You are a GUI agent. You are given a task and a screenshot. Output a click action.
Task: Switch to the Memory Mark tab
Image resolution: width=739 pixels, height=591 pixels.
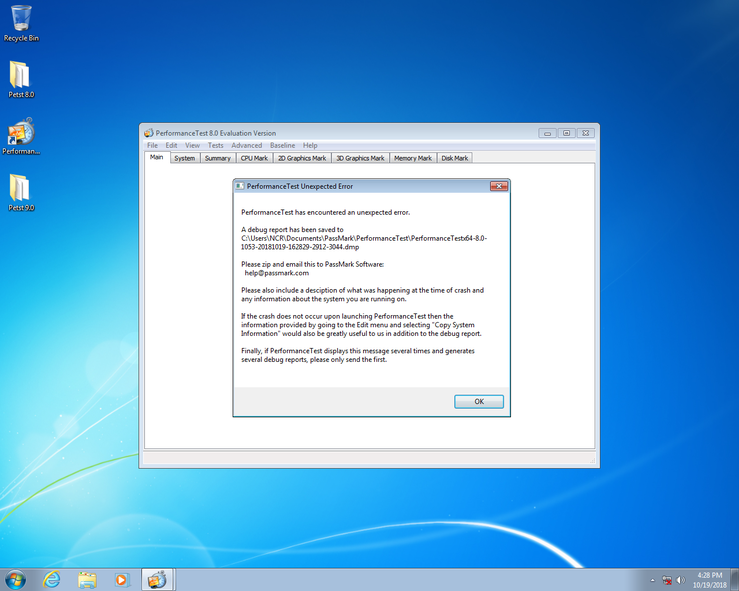(413, 158)
